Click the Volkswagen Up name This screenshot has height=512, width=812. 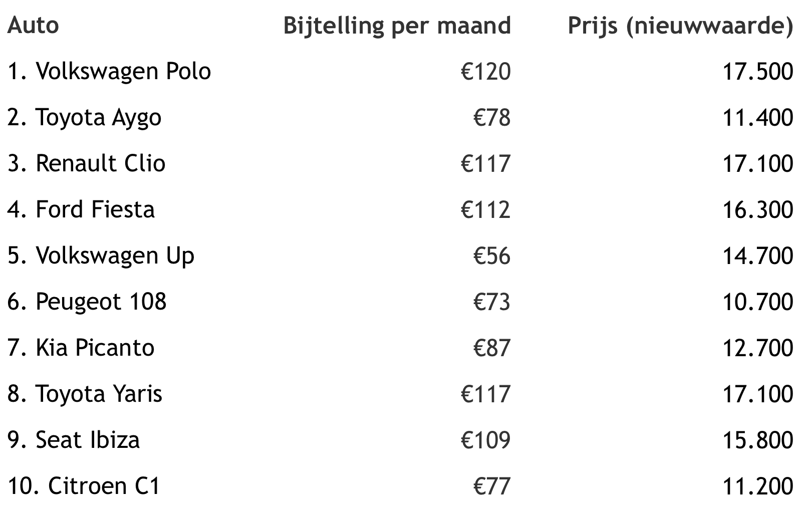pos(101,255)
